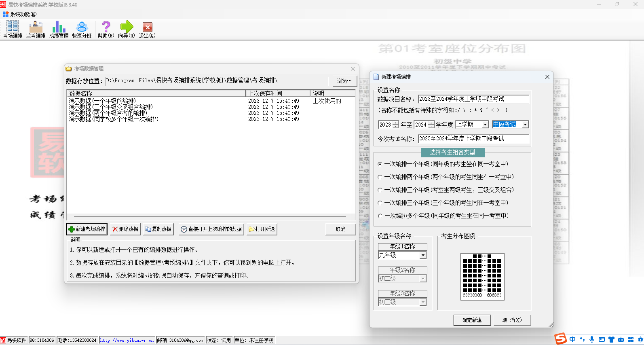
Task: Open 帮助(H) from the toolbar
Action: (x=106, y=30)
